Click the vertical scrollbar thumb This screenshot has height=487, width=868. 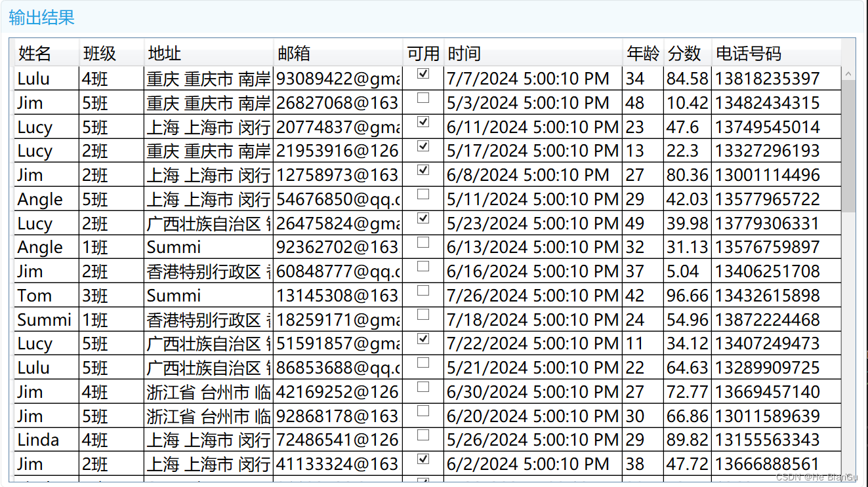click(849, 146)
